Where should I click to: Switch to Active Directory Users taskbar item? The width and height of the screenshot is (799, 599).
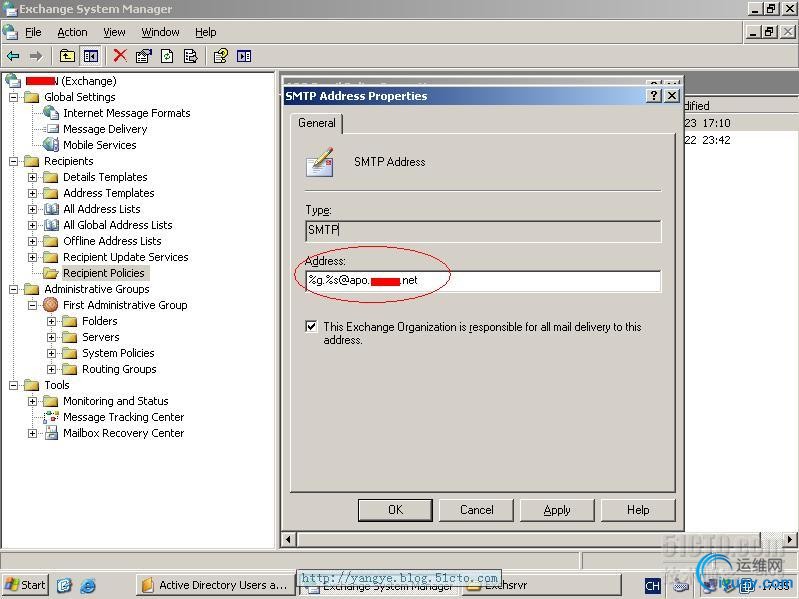(216, 585)
